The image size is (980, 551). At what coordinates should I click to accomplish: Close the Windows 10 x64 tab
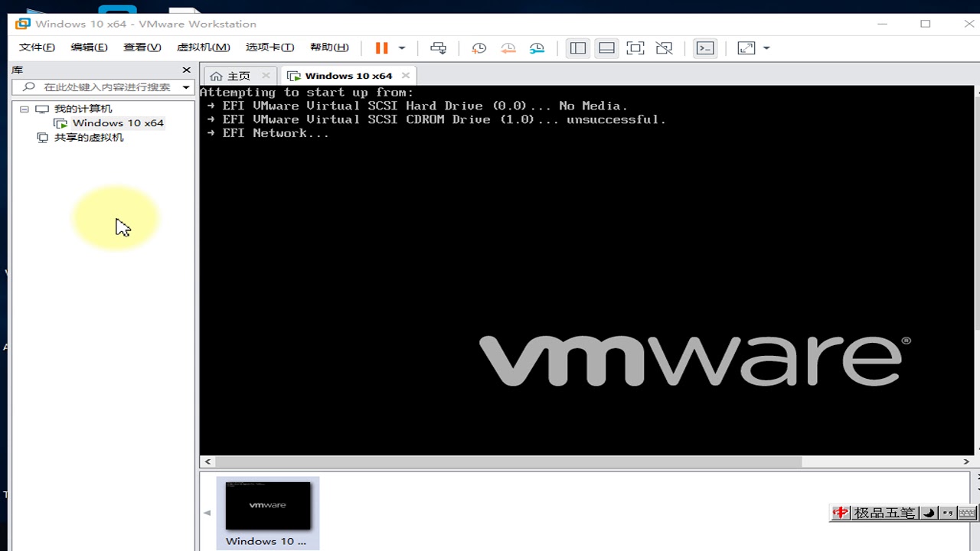coord(406,75)
